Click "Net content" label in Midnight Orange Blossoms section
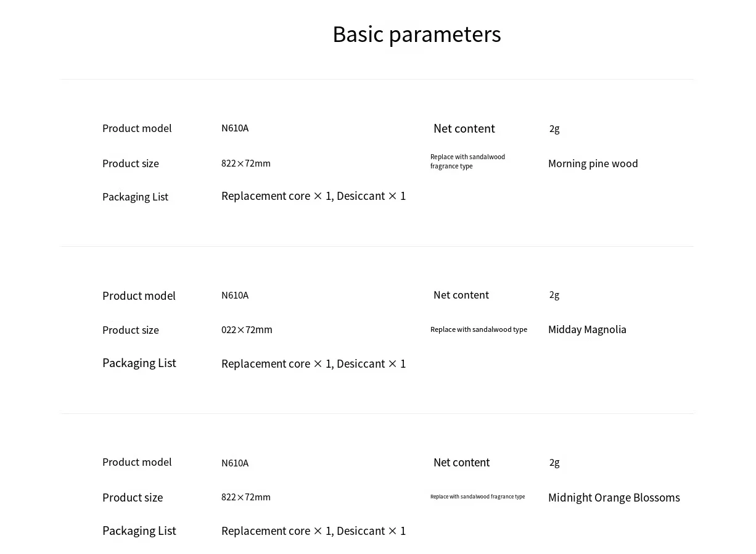This screenshot has width=756, height=554. tap(461, 462)
